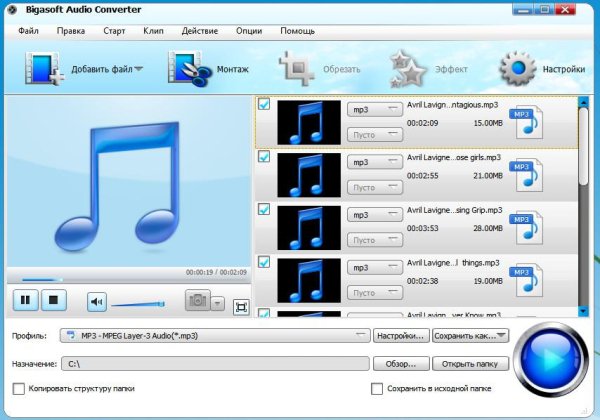The height and width of the screenshot is (420, 600).
Task: Click the partly visible ver Know.mp3 row
Action: pos(416,312)
